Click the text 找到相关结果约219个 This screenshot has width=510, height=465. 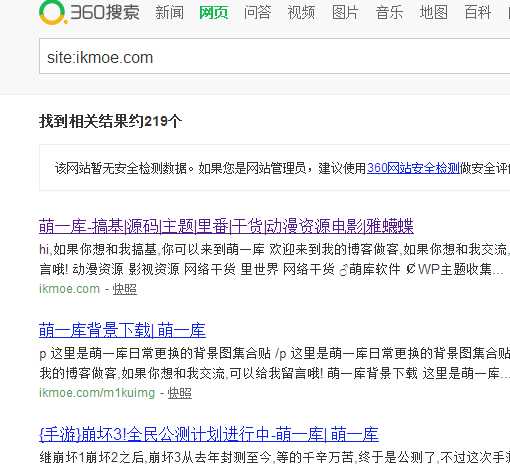tap(110, 121)
